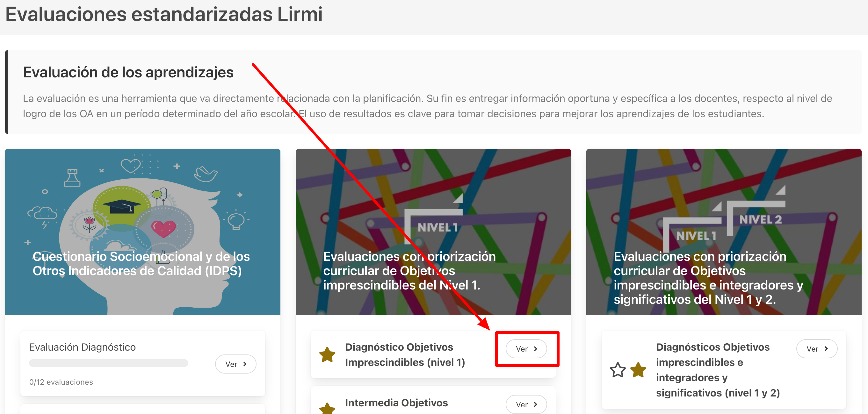868x414 pixels.
Task: Click caption 'significativos del Nivel 1 y 2.'
Action: click(x=694, y=299)
